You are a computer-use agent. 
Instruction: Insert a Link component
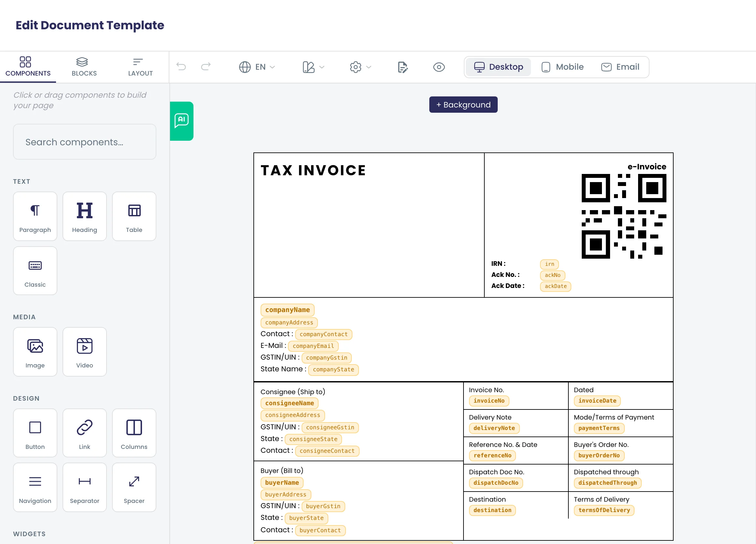85,433
